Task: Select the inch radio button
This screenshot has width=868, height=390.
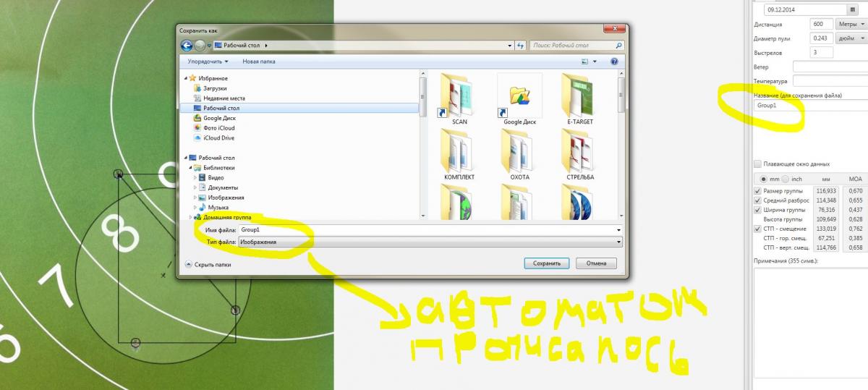Action: 787,179
